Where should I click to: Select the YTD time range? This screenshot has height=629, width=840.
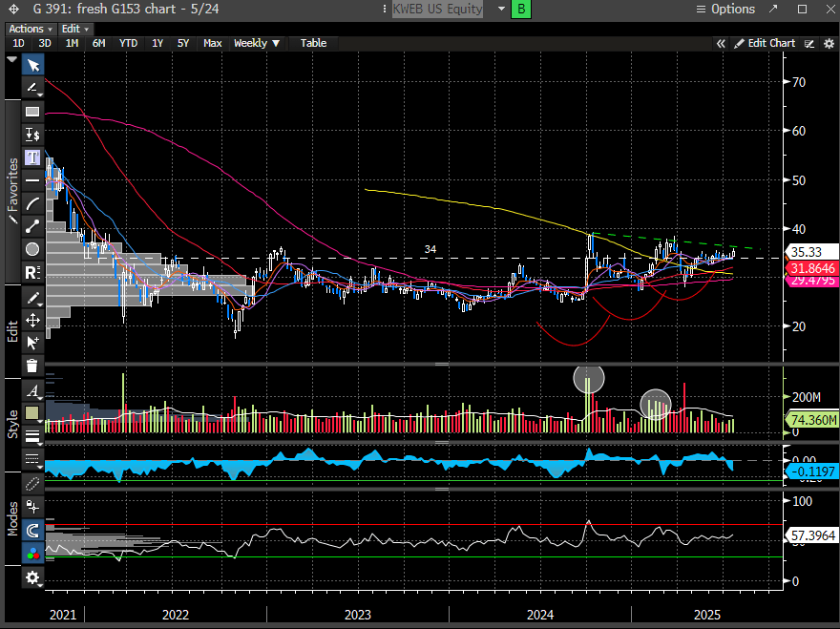128,43
